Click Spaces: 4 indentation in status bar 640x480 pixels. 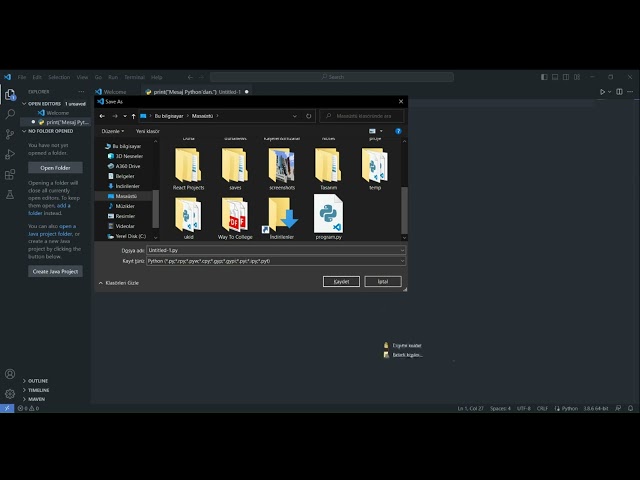(500, 408)
